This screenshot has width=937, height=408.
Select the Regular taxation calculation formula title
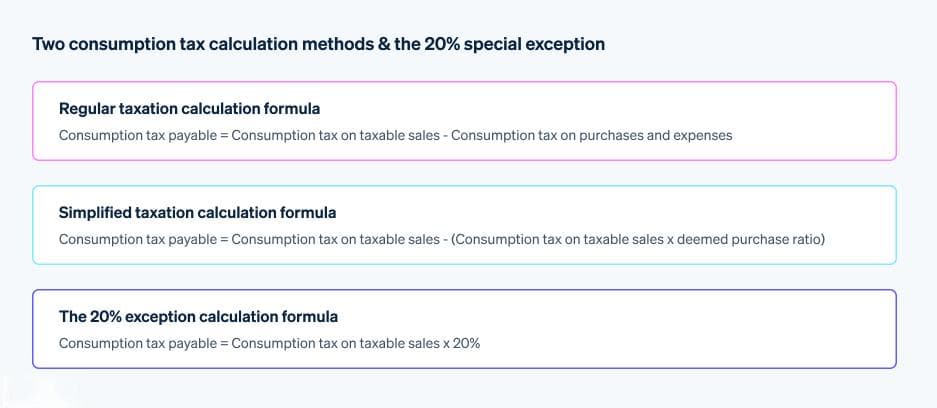coord(189,109)
